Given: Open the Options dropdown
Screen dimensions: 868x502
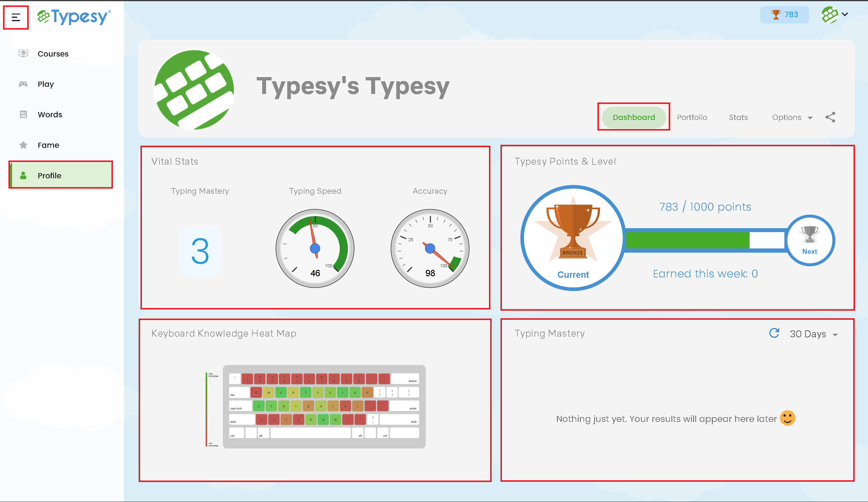Looking at the screenshot, I should (792, 117).
